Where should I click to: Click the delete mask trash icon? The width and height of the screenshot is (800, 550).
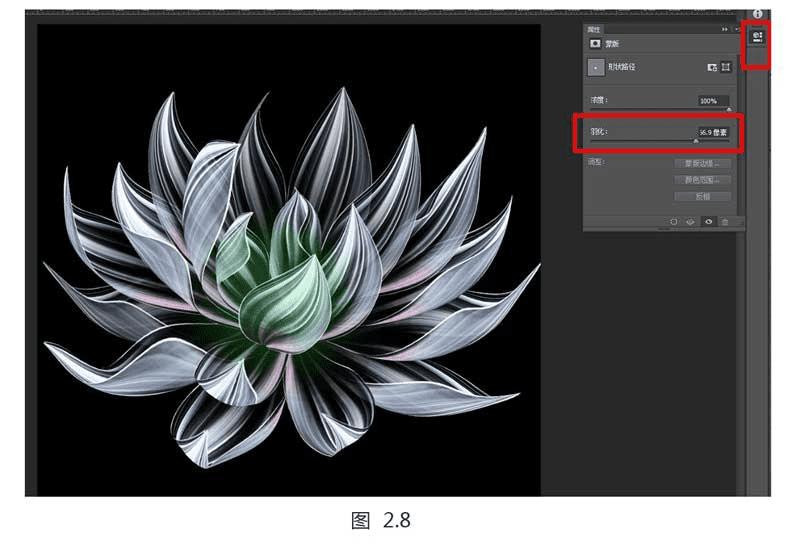725,222
